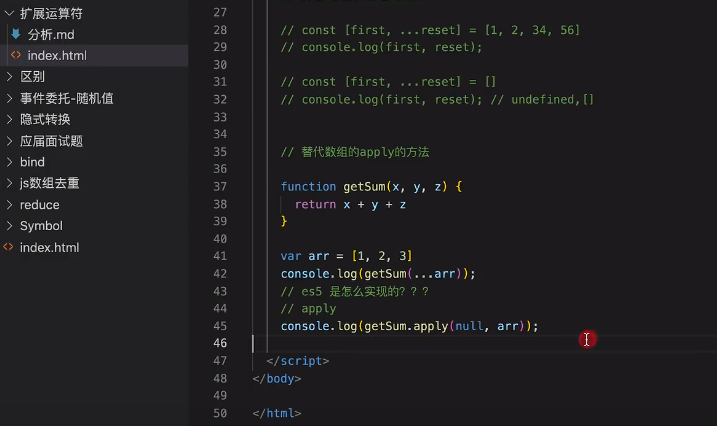The height and width of the screenshot is (426, 717).
Task: Click line number 28 in the gutter
Action: pyautogui.click(x=220, y=30)
